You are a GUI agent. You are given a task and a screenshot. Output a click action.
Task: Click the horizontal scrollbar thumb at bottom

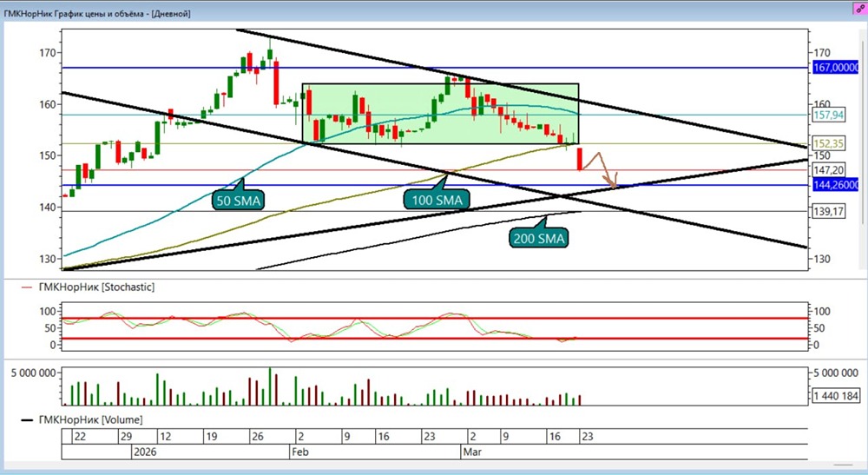(843, 465)
